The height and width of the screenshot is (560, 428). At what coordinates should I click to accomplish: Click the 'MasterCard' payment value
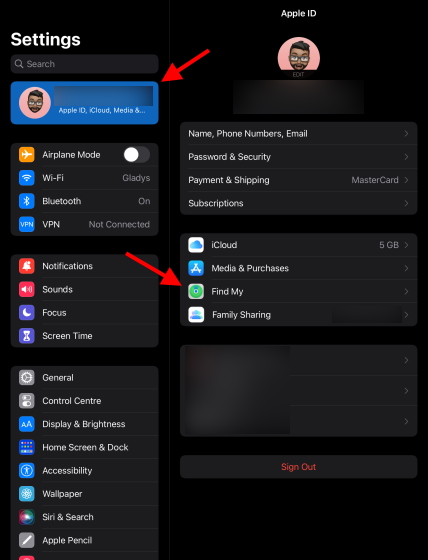[375, 180]
